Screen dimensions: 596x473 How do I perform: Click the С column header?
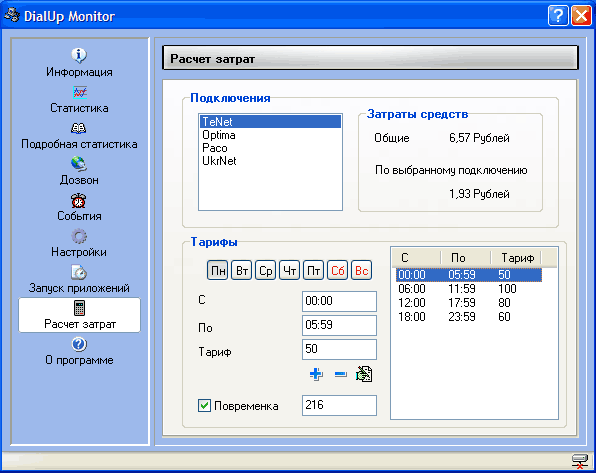tap(416, 258)
